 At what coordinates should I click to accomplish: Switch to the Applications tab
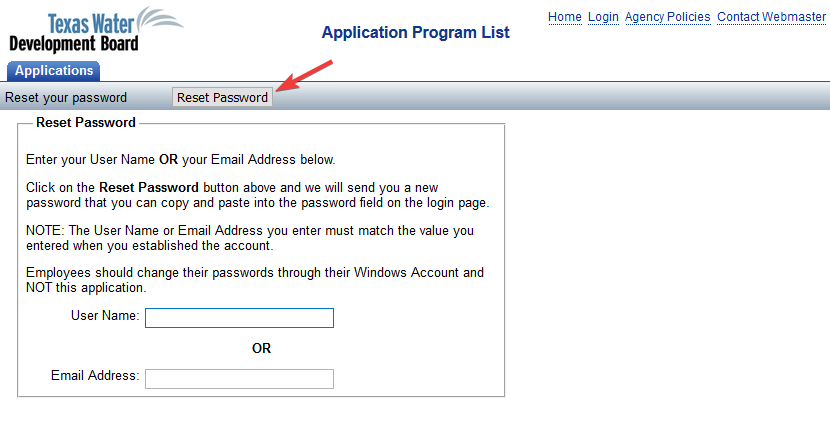[x=53, y=71]
